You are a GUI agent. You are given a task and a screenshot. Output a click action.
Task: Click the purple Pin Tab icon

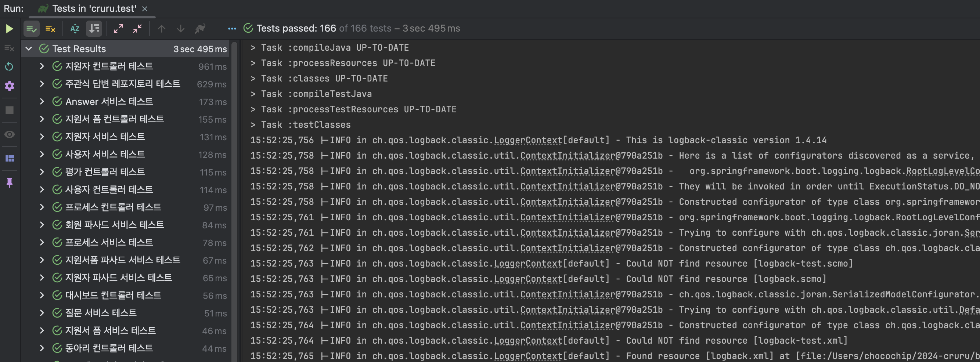[x=10, y=183]
